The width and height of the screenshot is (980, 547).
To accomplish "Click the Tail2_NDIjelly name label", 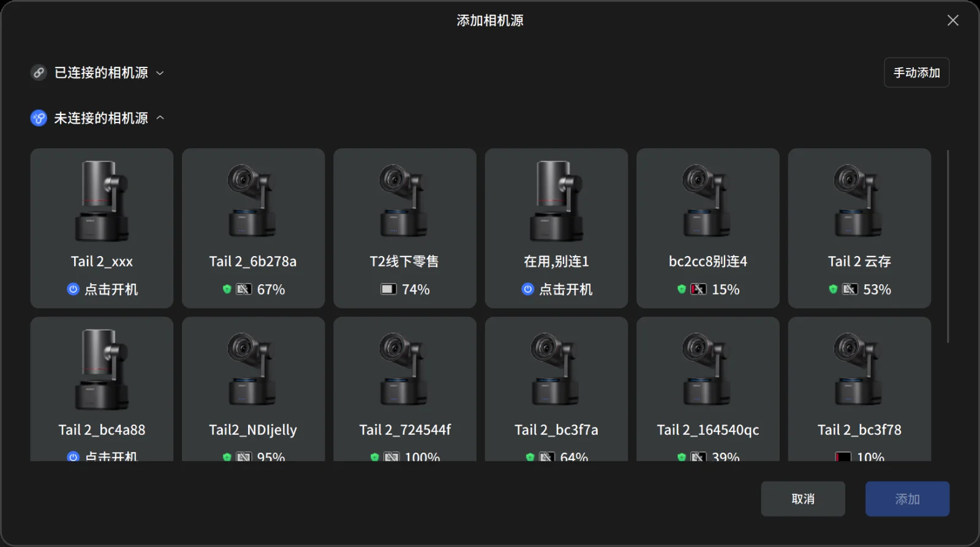I will 253,430.
